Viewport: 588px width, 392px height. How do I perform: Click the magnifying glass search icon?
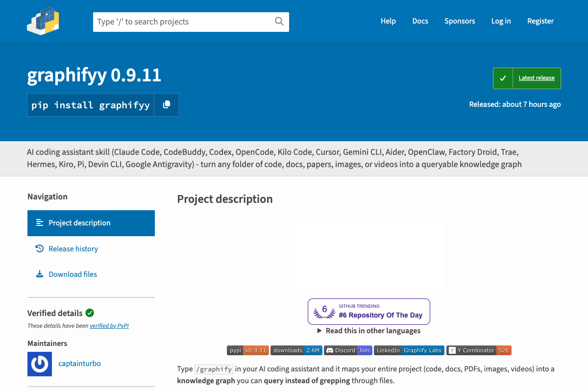point(279,21)
